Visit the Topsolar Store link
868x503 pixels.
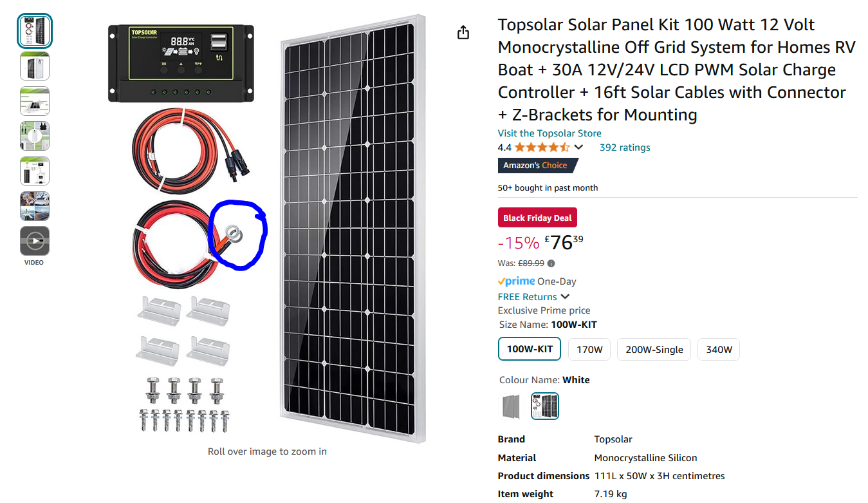(x=549, y=133)
